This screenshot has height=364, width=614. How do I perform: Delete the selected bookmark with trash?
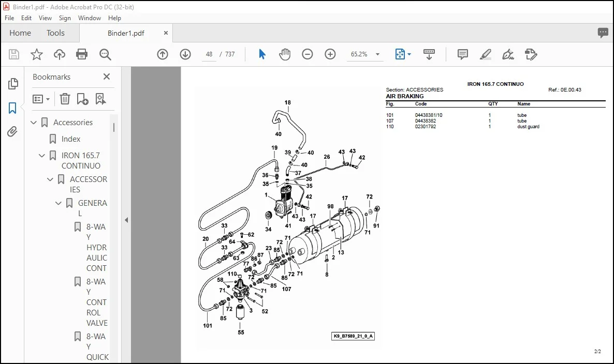point(65,99)
